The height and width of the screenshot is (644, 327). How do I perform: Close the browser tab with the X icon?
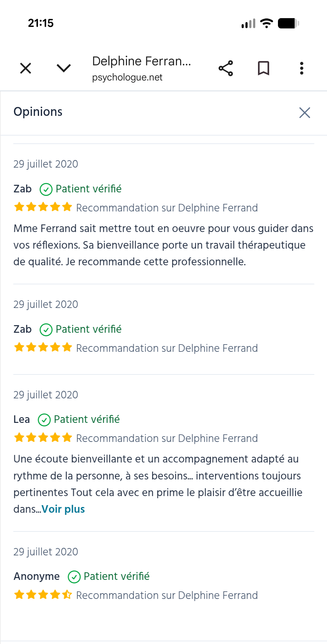tap(26, 68)
